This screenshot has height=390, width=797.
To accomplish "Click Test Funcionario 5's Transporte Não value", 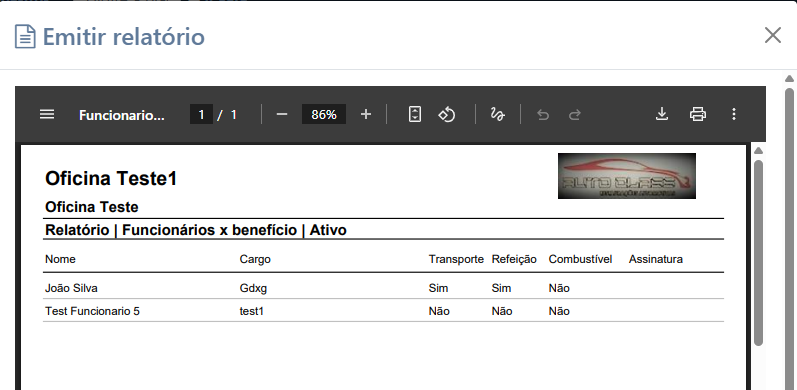I will coord(439,311).
